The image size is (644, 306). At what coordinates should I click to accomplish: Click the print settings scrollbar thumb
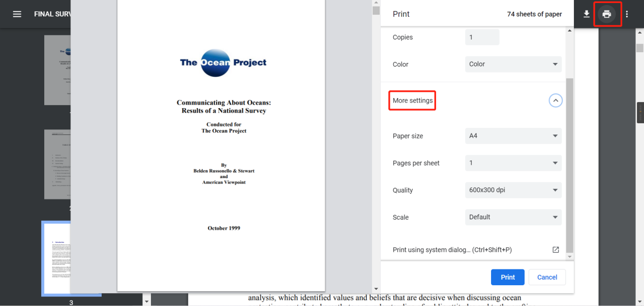tap(570, 165)
